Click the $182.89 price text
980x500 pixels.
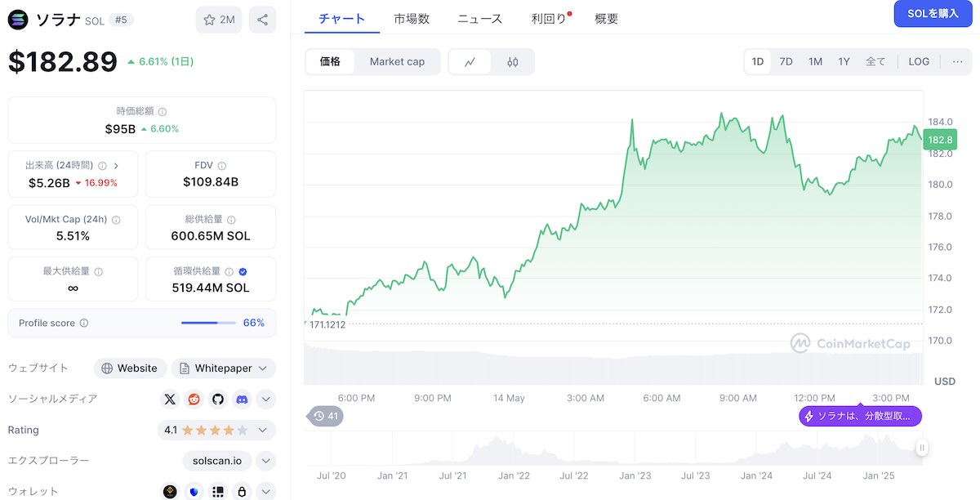(x=63, y=61)
